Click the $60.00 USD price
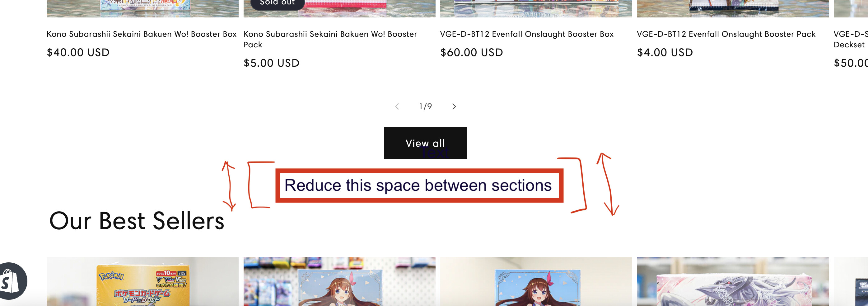Screen dimensions: 868x306 471,52
